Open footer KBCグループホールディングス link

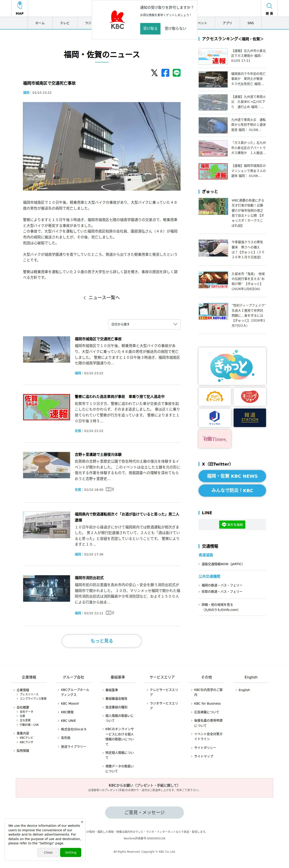coord(75,692)
